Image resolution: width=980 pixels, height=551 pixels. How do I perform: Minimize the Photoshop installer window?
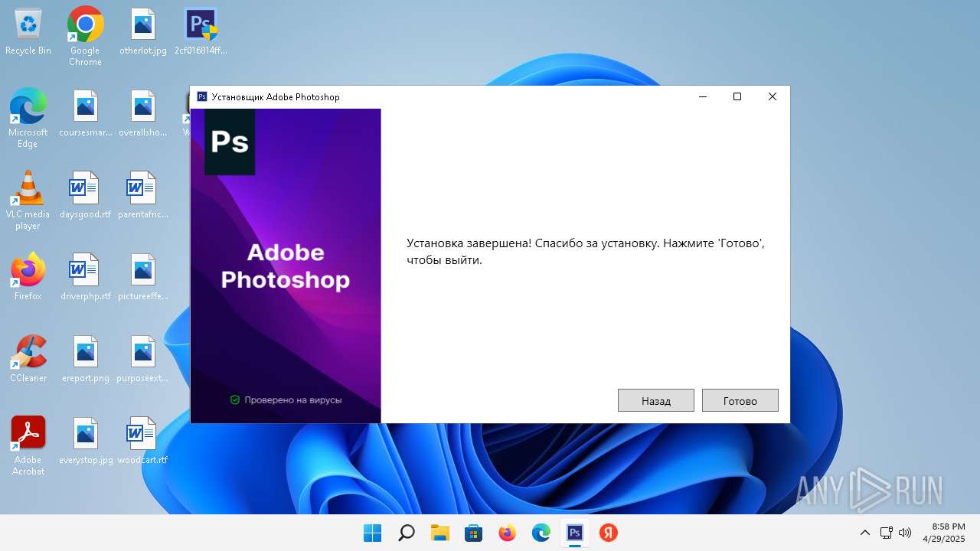pyautogui.click(x=702, y=96)
